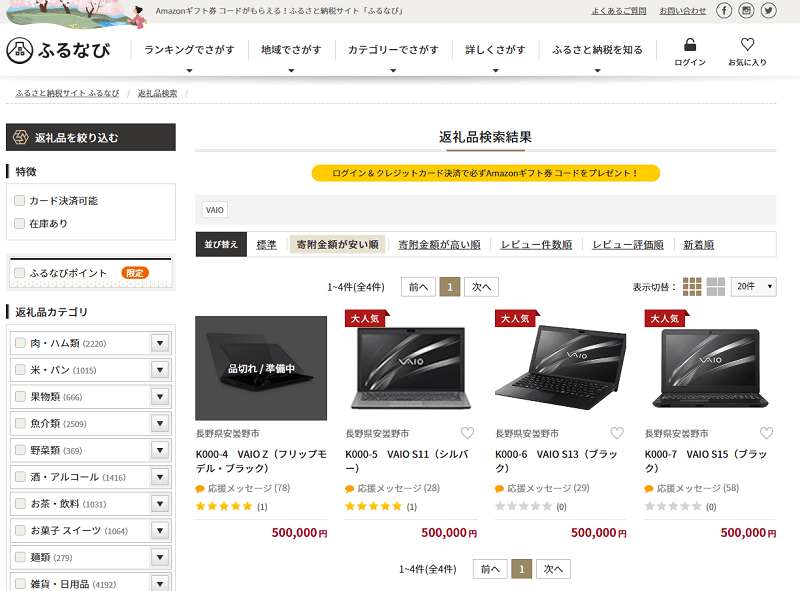Click VAIO S13 empty star rating
The width and height of the screenshot is (800, 591).
(x=523, y=506)
